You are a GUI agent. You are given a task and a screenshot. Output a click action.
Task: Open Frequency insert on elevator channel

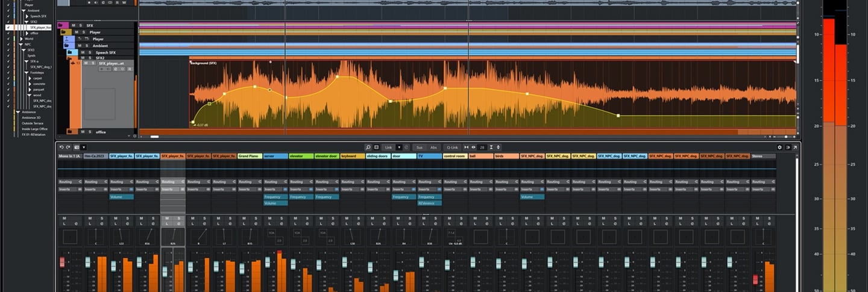tap(301, 197)
